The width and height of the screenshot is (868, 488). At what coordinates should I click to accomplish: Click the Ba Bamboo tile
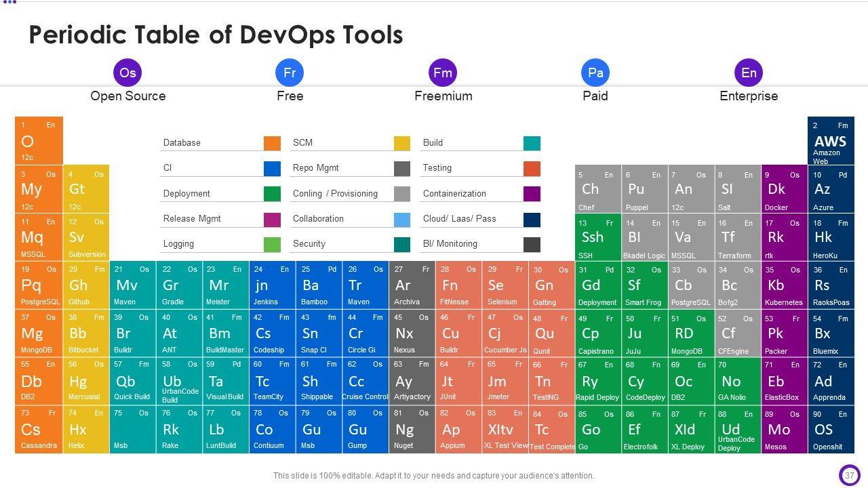pos(319,285)
